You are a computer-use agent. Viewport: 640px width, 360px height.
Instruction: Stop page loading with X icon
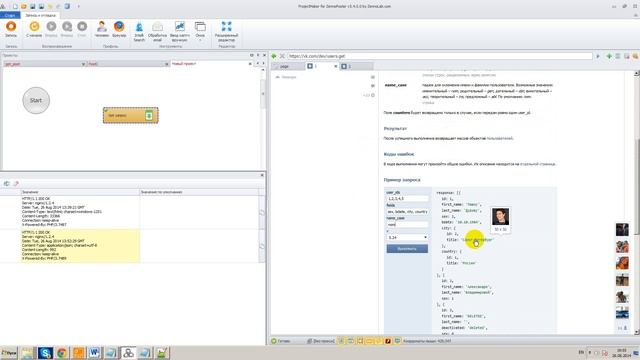pos(282,56)
